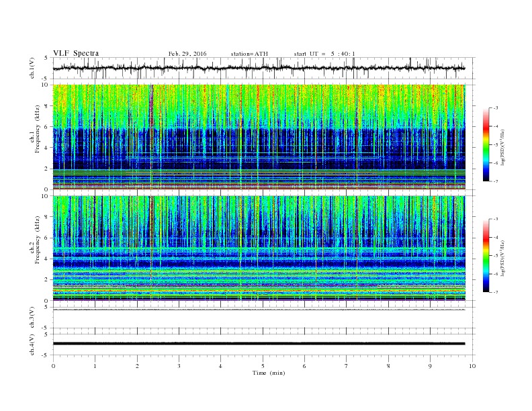The image size is (532, 411).
Task: Click tick label "1" on the Time axis
Action: (95, 366)
